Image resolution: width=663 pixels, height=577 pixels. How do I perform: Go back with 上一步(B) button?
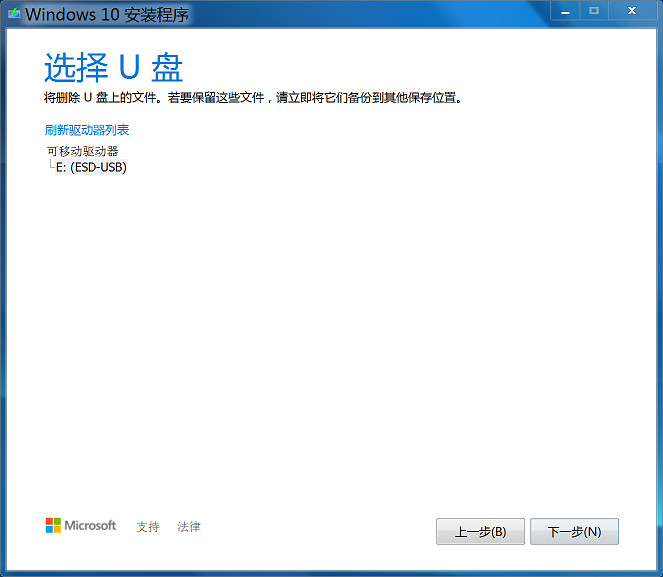tap(480, 531)
